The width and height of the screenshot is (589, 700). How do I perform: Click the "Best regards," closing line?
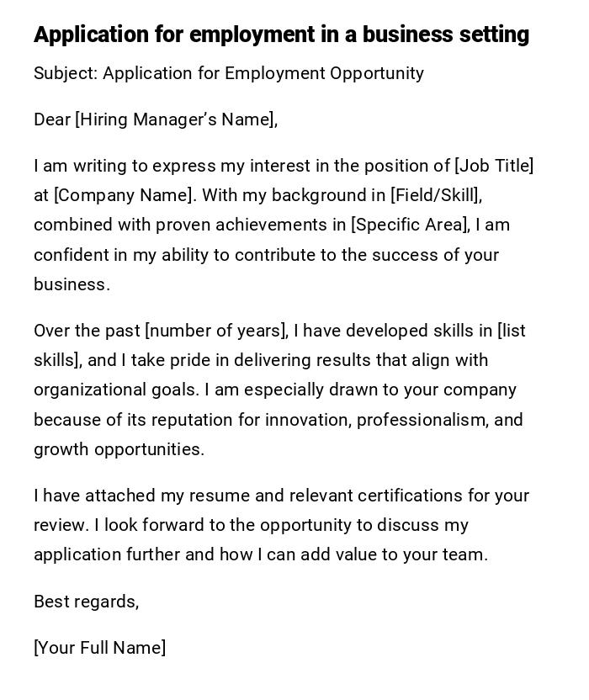pyautogui.click(x=86, y=602)
